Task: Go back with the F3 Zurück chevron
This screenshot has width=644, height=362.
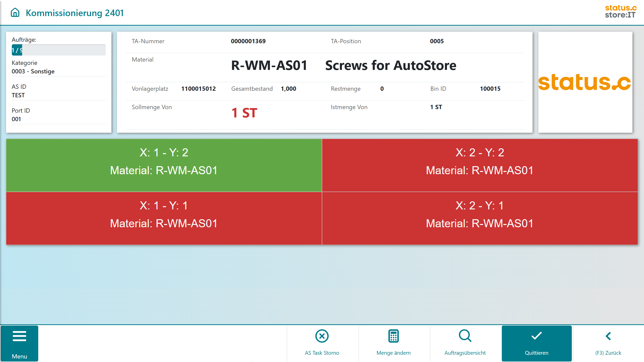Action: tap(608, 336)
